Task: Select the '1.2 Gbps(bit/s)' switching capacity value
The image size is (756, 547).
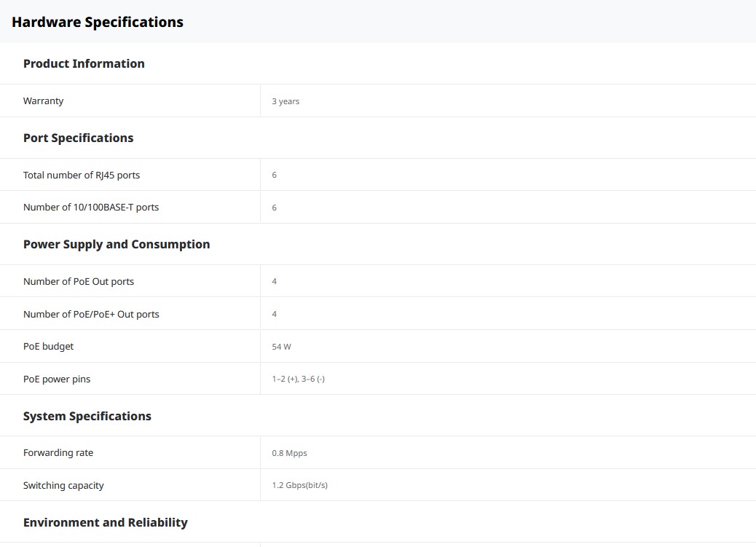Action: (x=299, y=485)
